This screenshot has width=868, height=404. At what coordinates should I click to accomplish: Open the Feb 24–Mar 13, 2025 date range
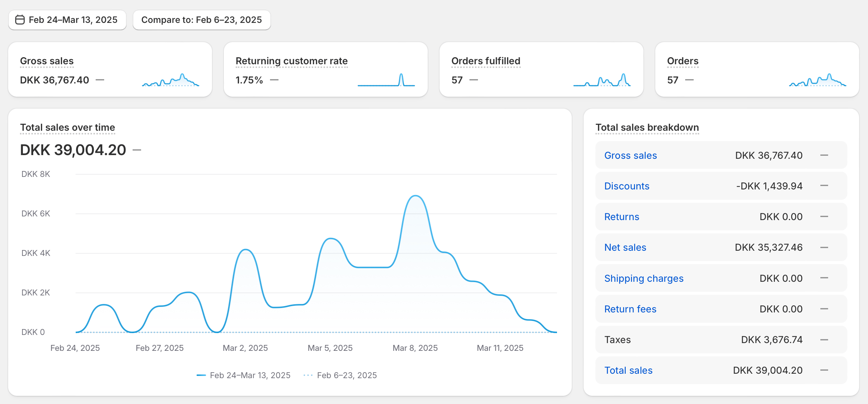coord(73,20)
